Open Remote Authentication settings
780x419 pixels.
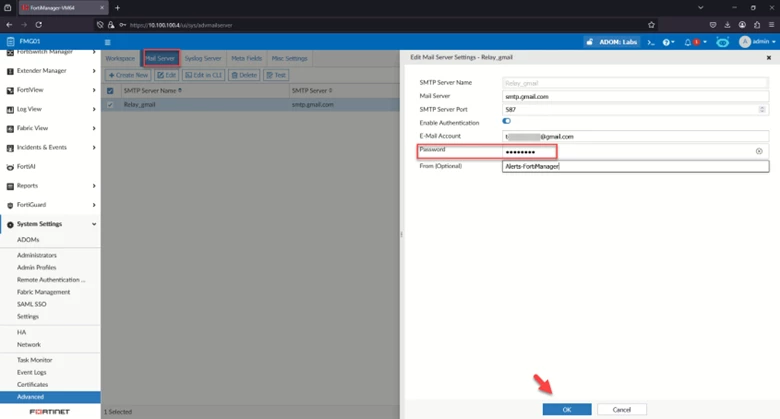coord(51,280)
